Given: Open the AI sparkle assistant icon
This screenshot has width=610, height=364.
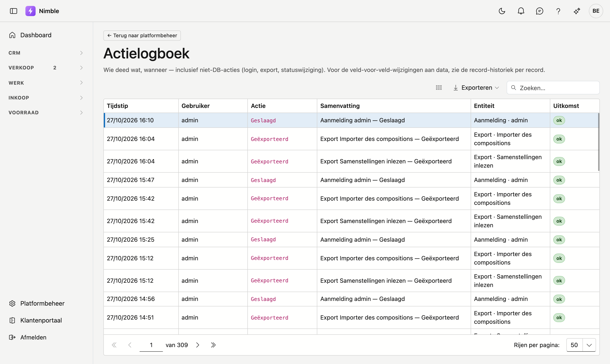Looking at the screenshot, I should click(577, 11).
